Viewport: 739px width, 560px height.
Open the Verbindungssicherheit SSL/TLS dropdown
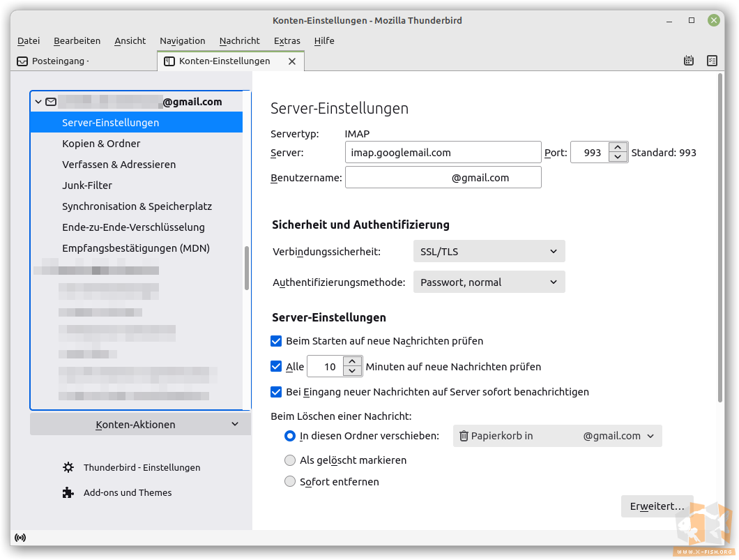(489, 251)
